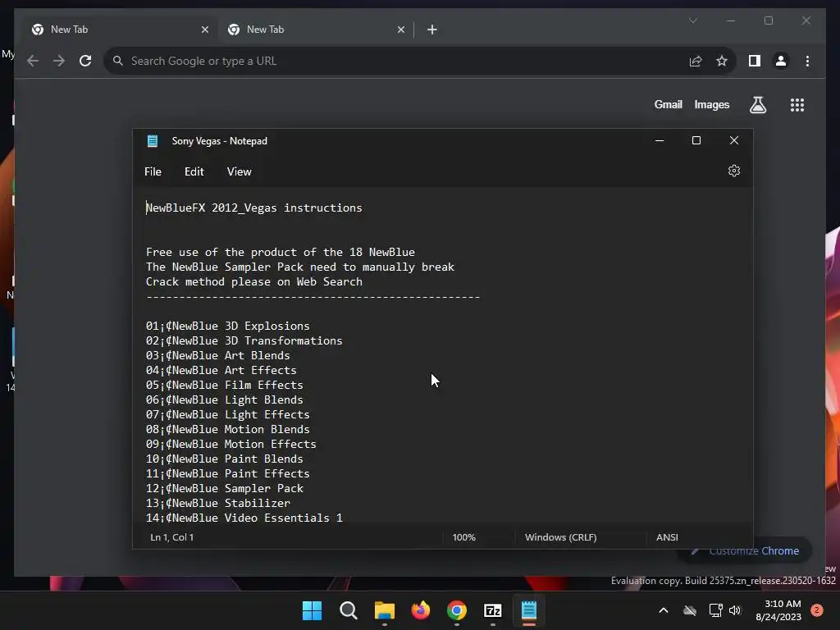Viewport: 840px width, 630px height.
Task: Open Chrome profile avatar menu
Action: tap(781, 61)
